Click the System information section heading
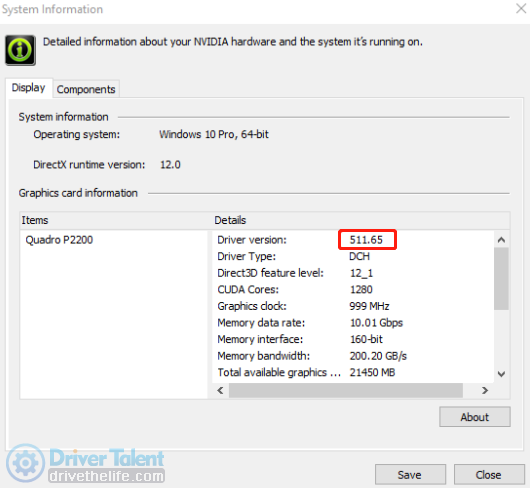The image size is (530, 488). point(64,117)
